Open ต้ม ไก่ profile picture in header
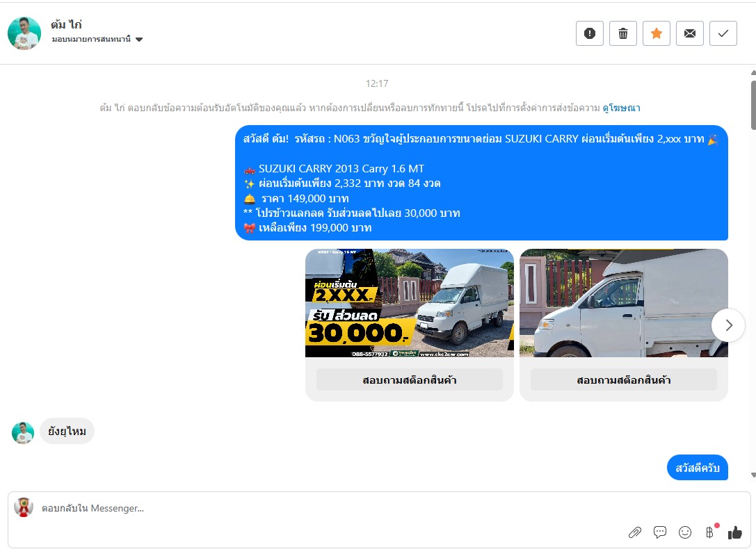The width and height of the screenshot is (756, 556). [24, 33]
